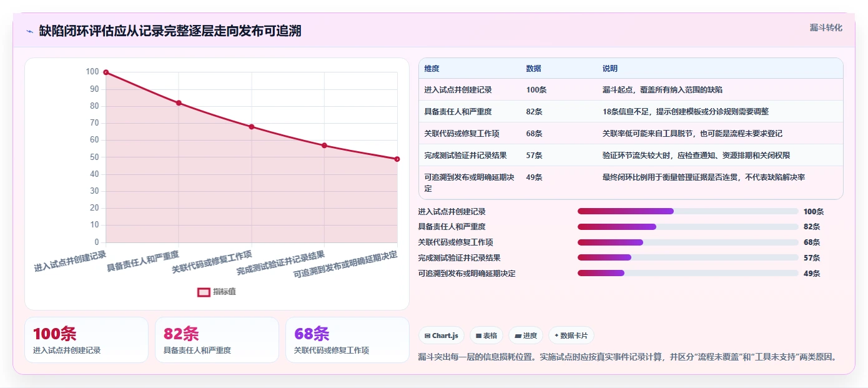This screenshot has width=868, height=388.
Task: Click the lightning icon beside the title
Action: (29, 31)
